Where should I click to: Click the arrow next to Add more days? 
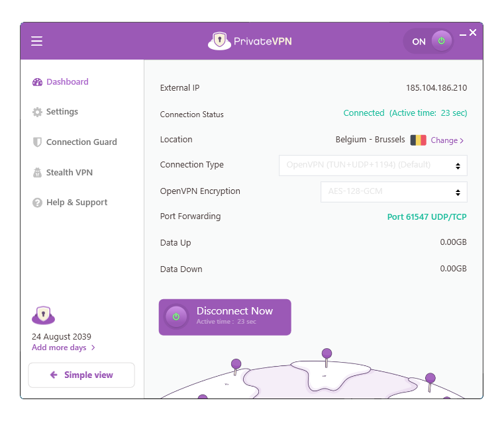(x=93, y=348)
